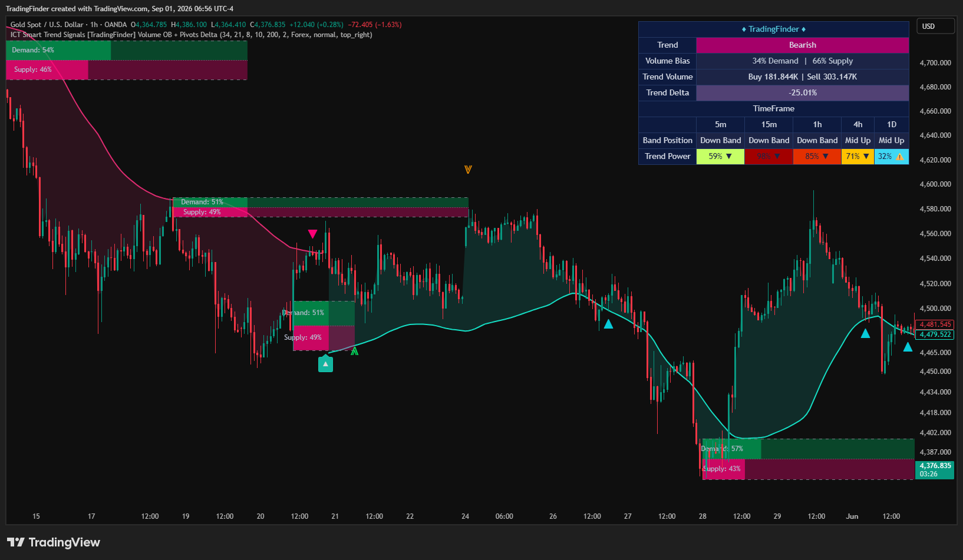Click the Jun date label on time axis
This screenshot has width=963, height=560.
click(x=852, y=516)
